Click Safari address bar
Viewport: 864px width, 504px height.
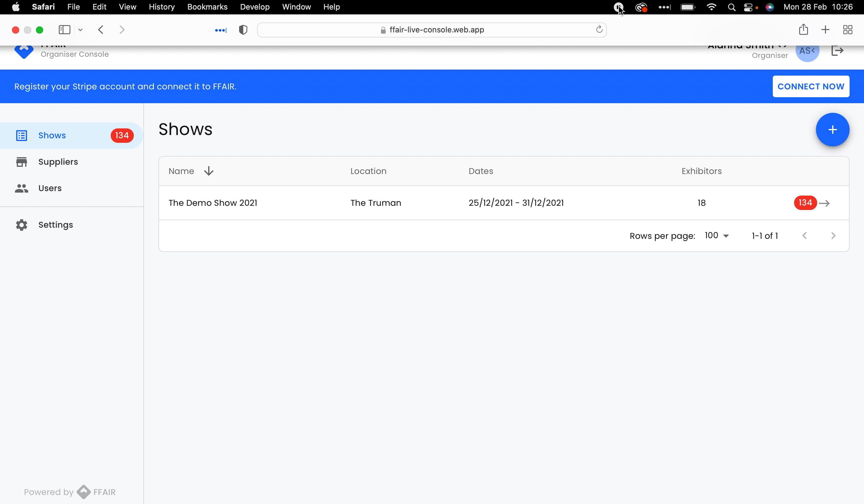(432, 30)
